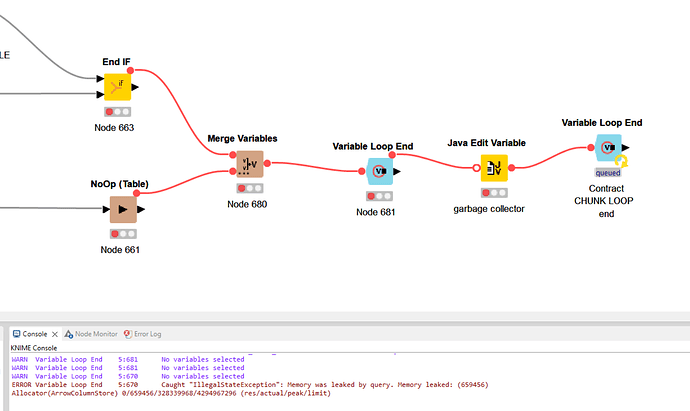The image size is (690, 411).
Task: Click the End IF output triangle port
Action: pos(135,87)
